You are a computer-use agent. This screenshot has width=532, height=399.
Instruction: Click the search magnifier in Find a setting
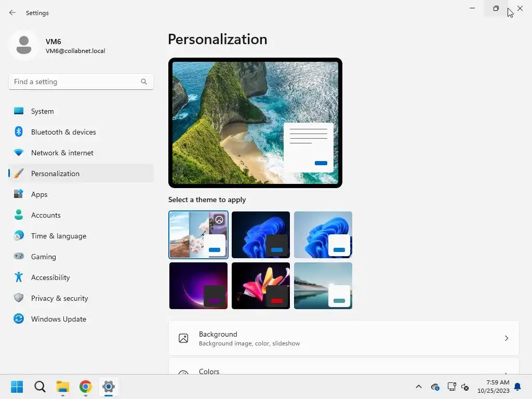(x=144, y=82)
